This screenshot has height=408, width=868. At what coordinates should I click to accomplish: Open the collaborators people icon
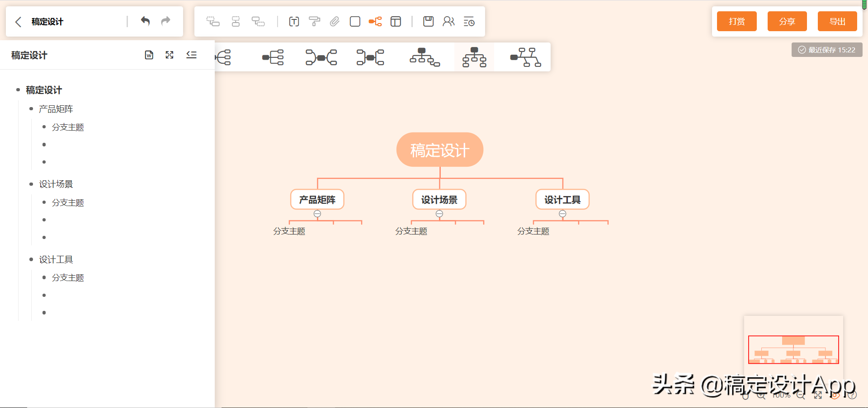pyautogui.click(x=448, y=21)
